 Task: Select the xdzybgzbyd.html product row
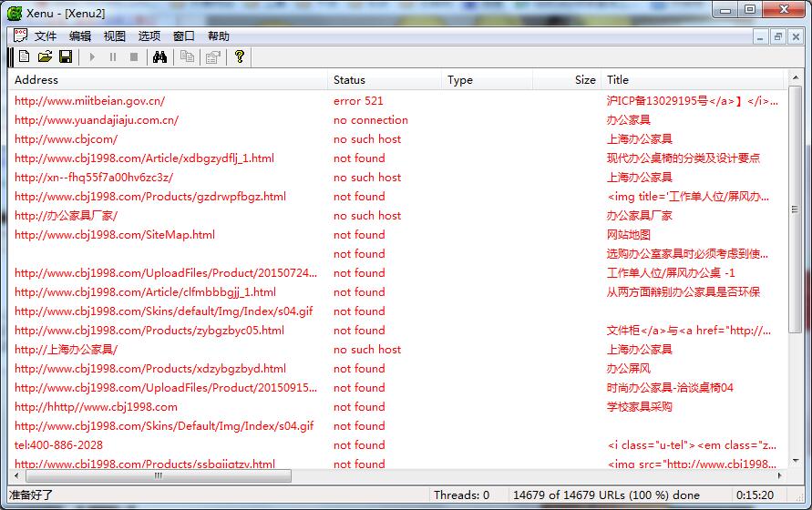(x=396, y=369)
